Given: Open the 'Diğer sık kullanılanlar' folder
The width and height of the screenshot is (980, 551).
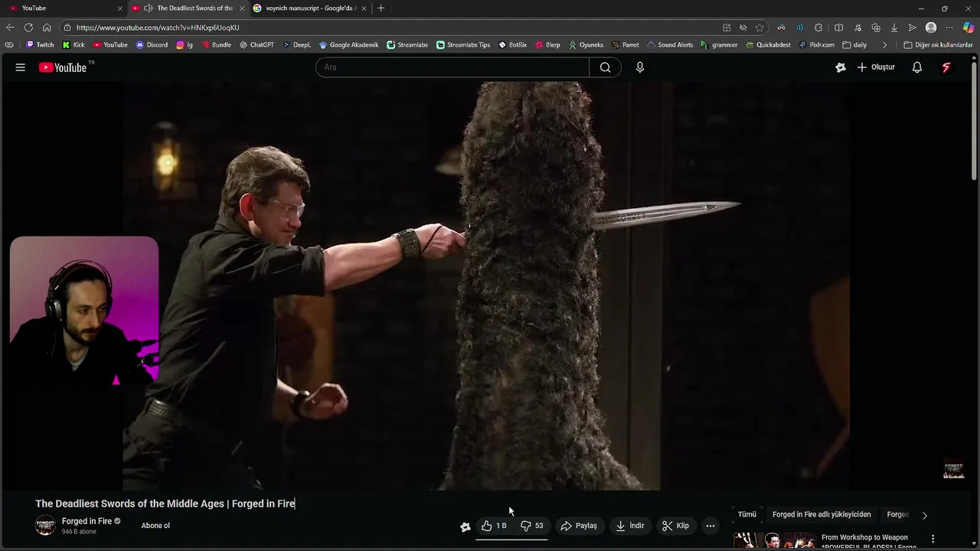Looking at the screenshot, I should (938, 45).
